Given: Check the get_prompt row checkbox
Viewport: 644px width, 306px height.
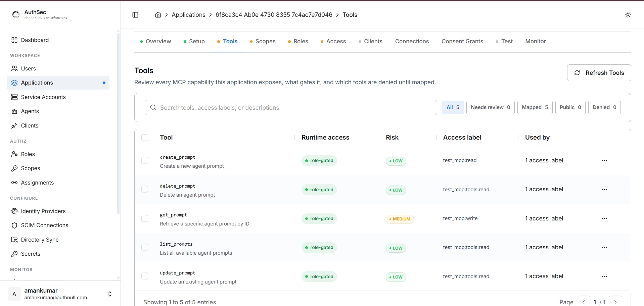Looking at the screenshot, I should pyautogui.click(x=145, y=218).
